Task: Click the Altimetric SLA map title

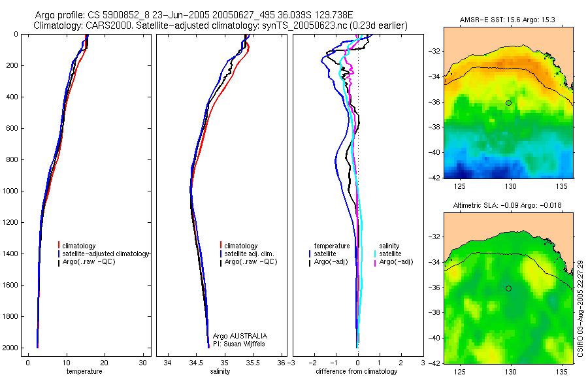Action: pyautogui.click(x=508, y=205)
